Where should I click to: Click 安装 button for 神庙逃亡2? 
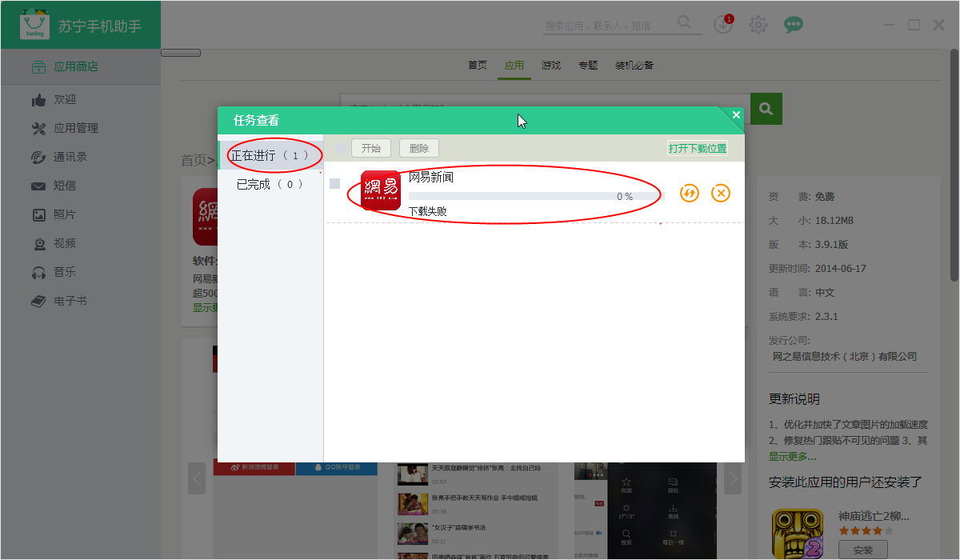863,550
